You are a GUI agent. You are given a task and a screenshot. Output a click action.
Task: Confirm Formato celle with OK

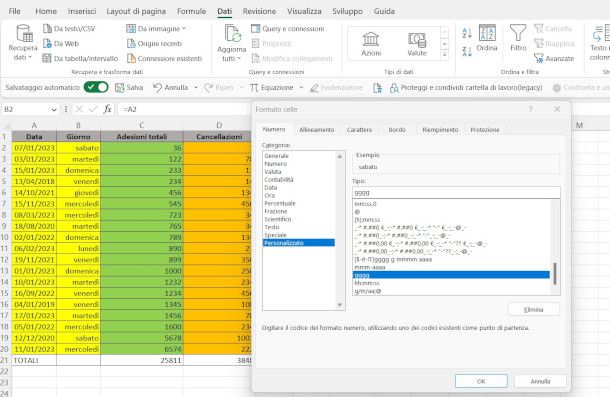481,381
